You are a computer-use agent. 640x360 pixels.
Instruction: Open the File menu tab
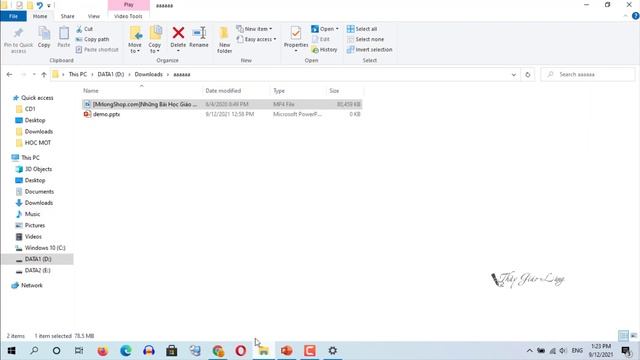click(13, 16)
